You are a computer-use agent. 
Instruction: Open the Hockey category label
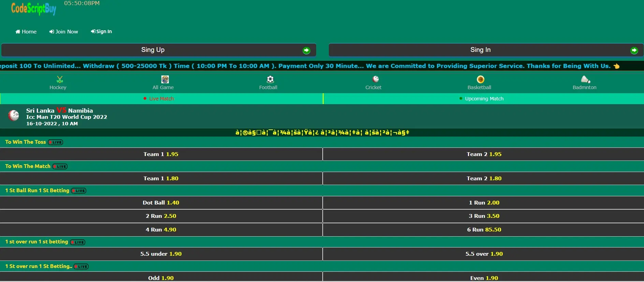[x=58, y=87]
